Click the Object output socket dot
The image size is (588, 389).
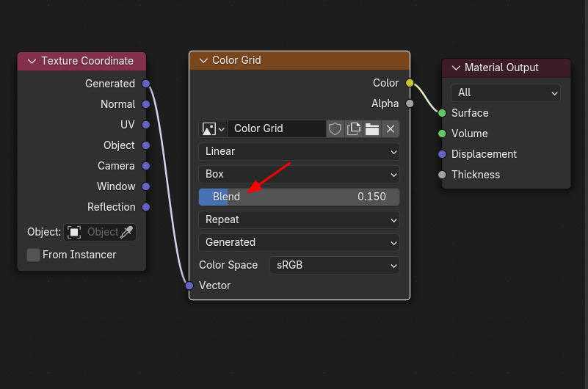[x=146, y=145]
